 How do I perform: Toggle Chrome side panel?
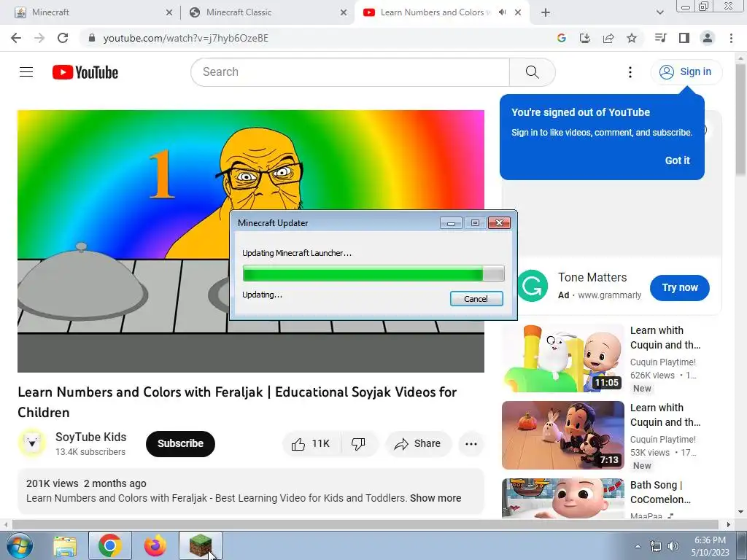pyautogui.click(x=684, y=38)
